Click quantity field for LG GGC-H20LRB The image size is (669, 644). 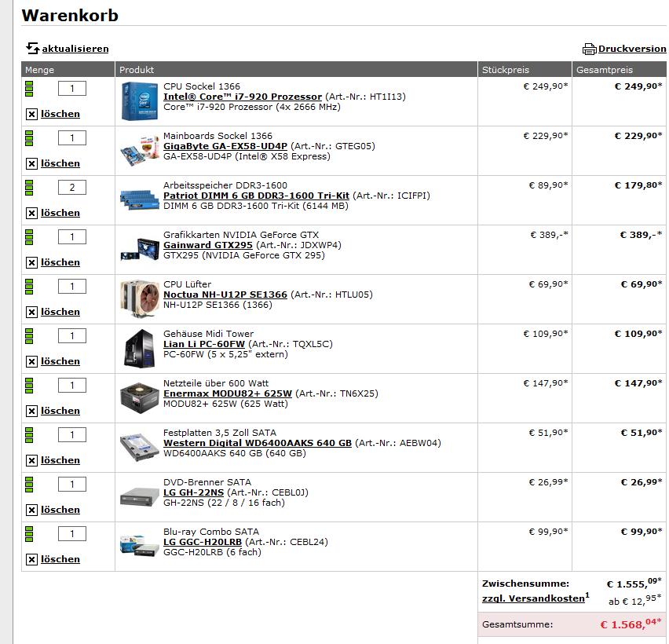[x=72, y=534]
